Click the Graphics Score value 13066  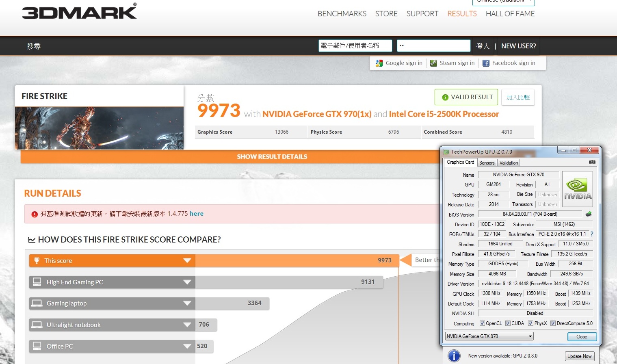[x=282, y=132]
